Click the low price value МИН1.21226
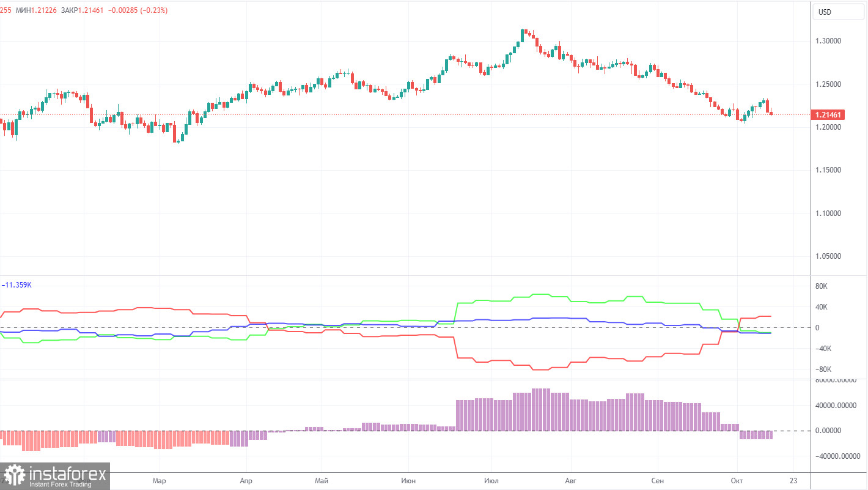 click(x=37, y=10)
